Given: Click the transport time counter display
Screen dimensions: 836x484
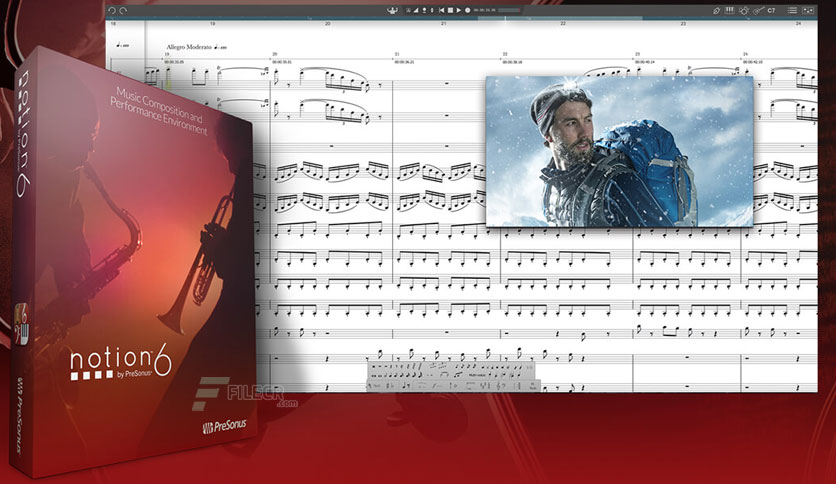Looking at the screenshot, I should [484, 10].
